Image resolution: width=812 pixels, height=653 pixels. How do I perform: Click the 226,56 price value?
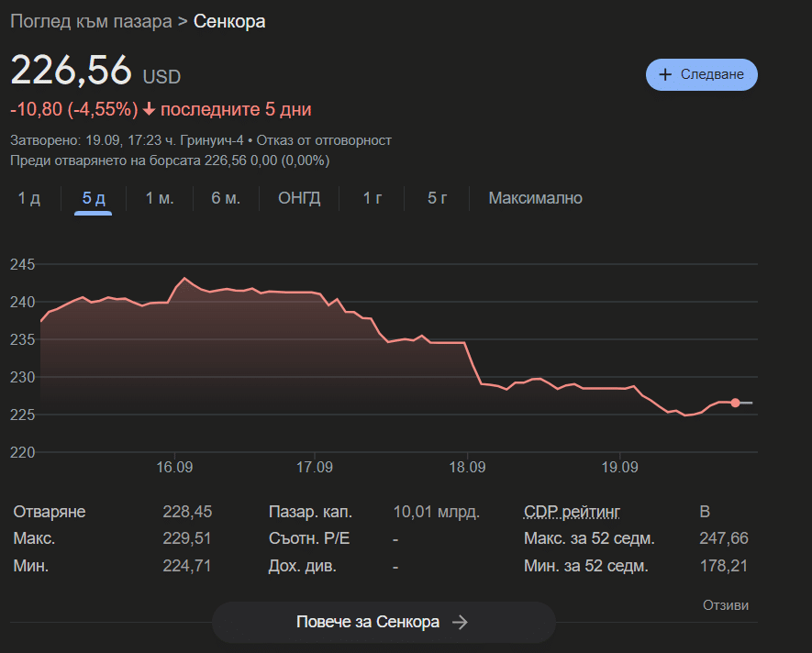pos(72,70)
